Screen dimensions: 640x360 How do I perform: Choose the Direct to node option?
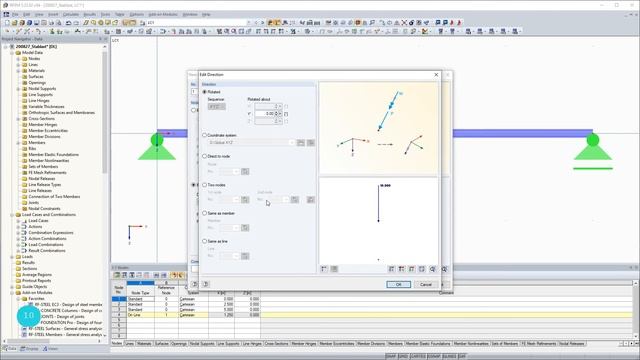[x=204, y=156]
